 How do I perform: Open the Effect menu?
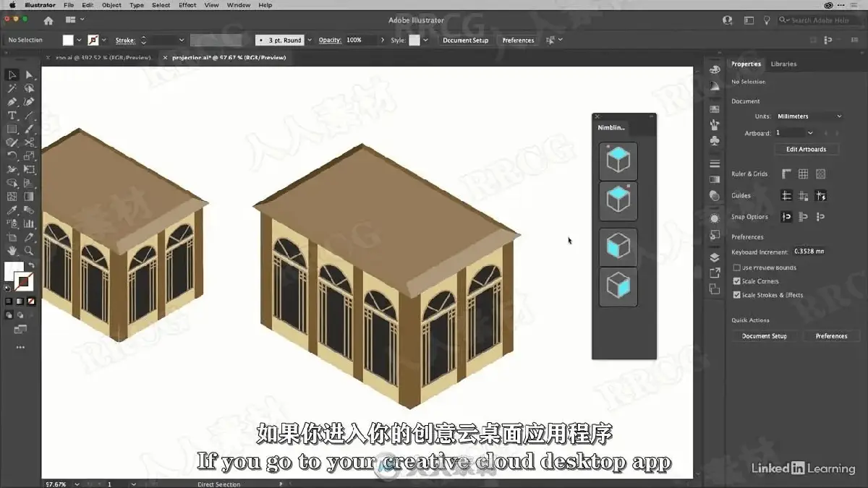[x=187, y=5]
